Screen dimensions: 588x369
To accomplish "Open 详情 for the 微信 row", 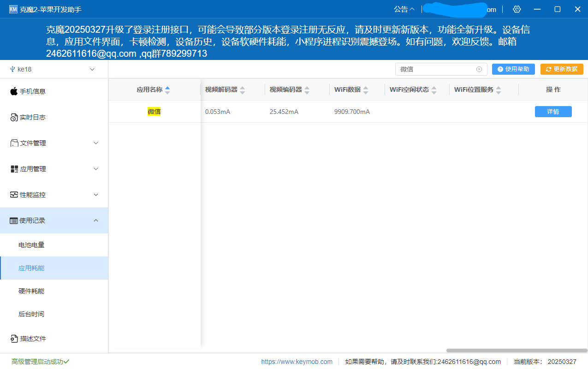I will pyautogui.click(x=553, y=112).
